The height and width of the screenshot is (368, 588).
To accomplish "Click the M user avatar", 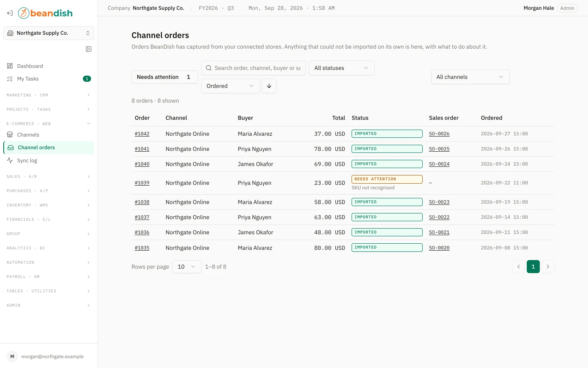I will [x=12, y=357].
